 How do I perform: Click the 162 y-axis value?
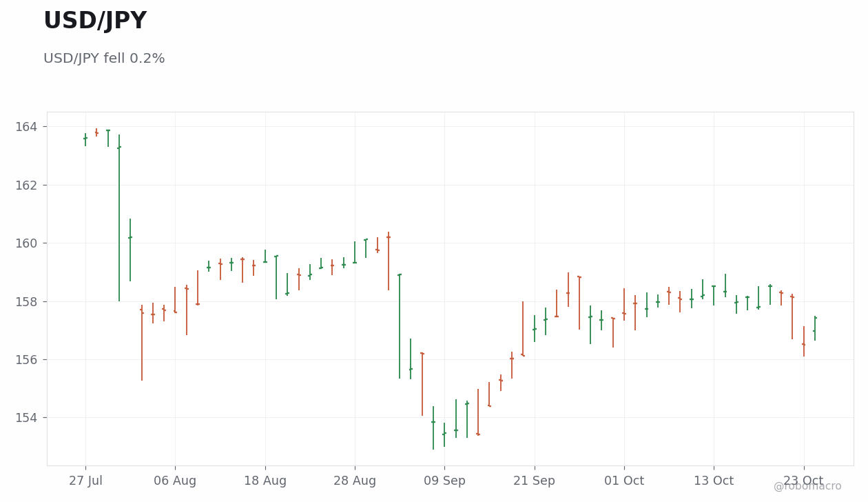coord(26,185)
